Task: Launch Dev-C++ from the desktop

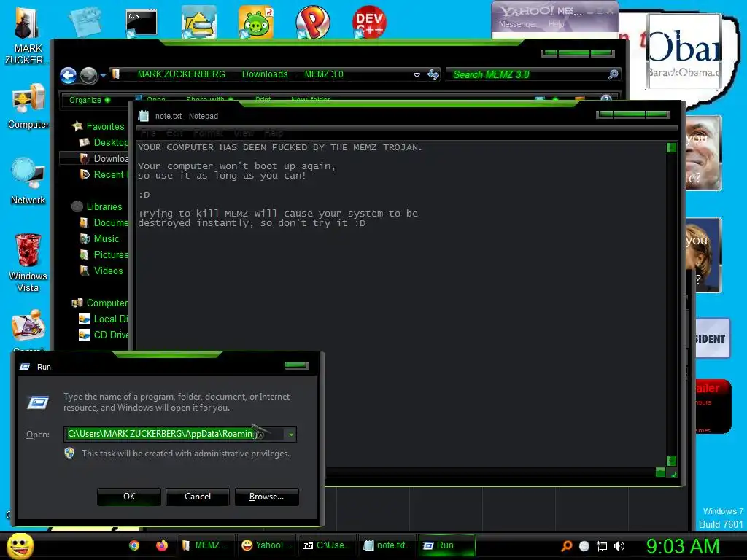Action: point(369,22)
